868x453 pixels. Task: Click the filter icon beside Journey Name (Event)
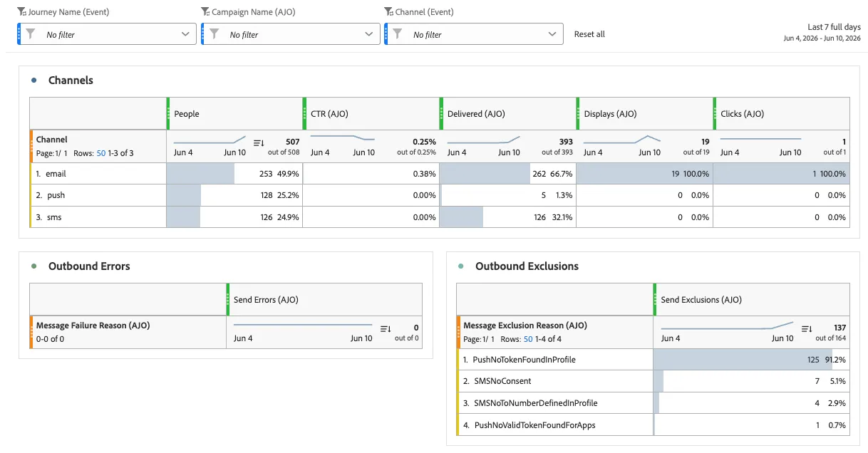tap(21, 11)
